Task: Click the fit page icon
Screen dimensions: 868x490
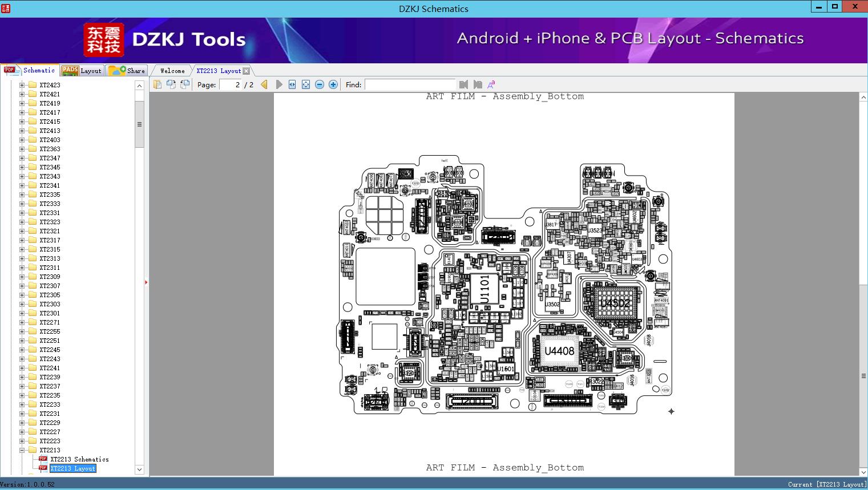Action: [x=306, y=84]
